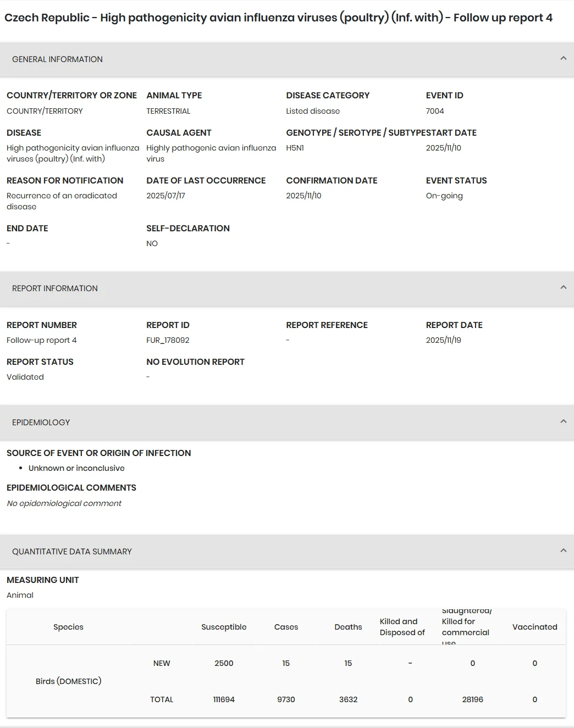This screenshot has height=728, width=574.
Task: Collapse the Epidemiology section chevron
Action: 563,421
